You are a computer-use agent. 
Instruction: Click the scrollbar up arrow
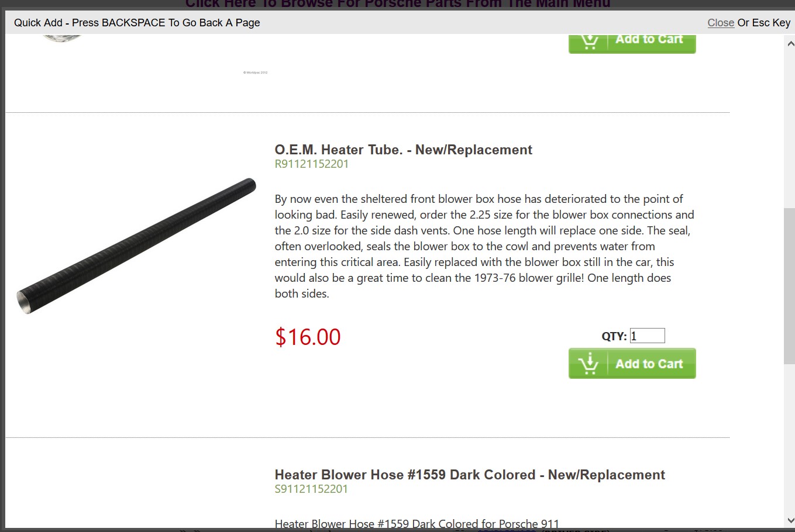coord(790,43)
